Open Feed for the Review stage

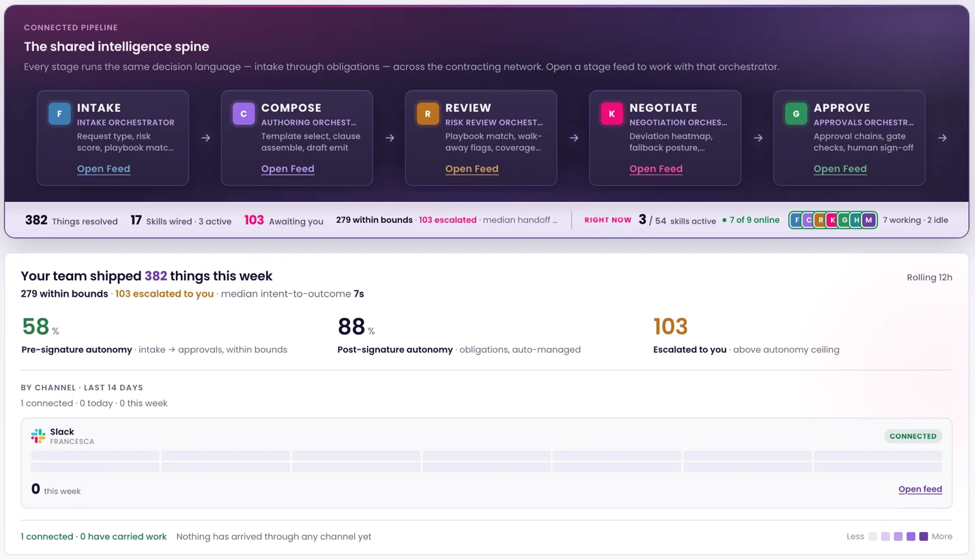click(x=472, y=168)
